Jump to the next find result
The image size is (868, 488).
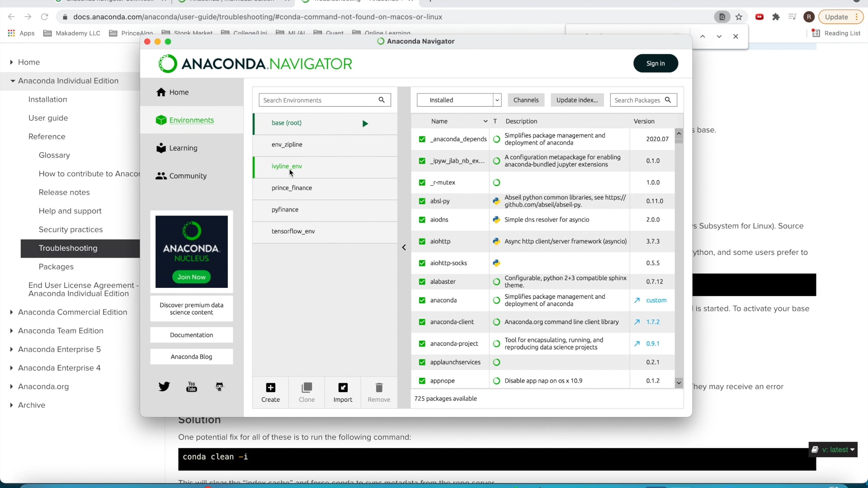719,36
